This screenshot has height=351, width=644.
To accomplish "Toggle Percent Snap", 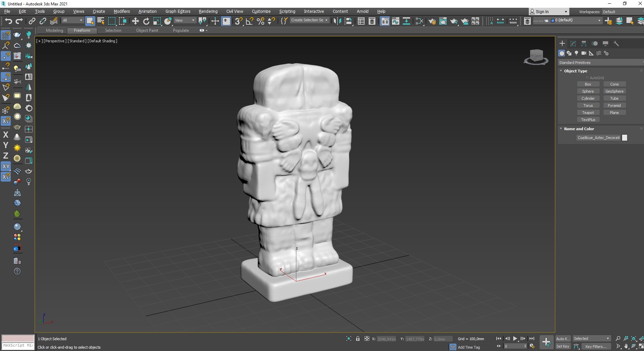I will (260, 21).
